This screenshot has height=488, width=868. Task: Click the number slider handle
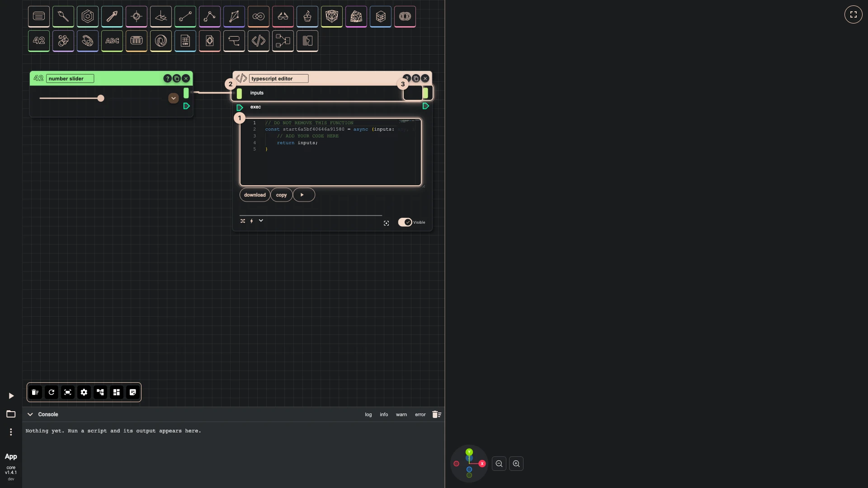point(101,98)
